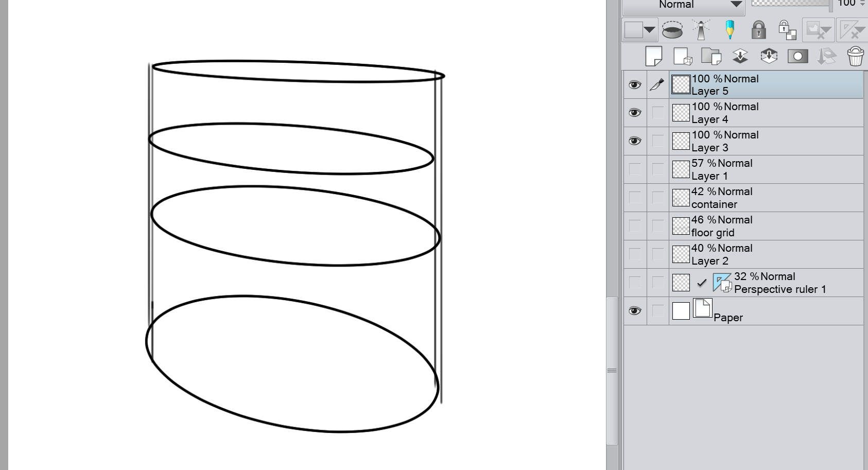Click the Lock Layer padlock icon

click(758, 30)
